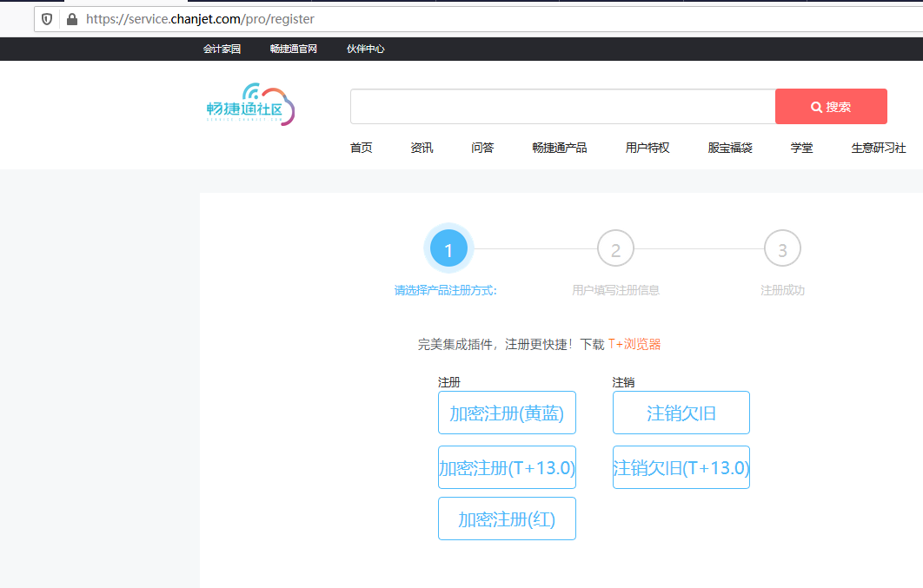Click the 注册 section heading

pos(449,382)
